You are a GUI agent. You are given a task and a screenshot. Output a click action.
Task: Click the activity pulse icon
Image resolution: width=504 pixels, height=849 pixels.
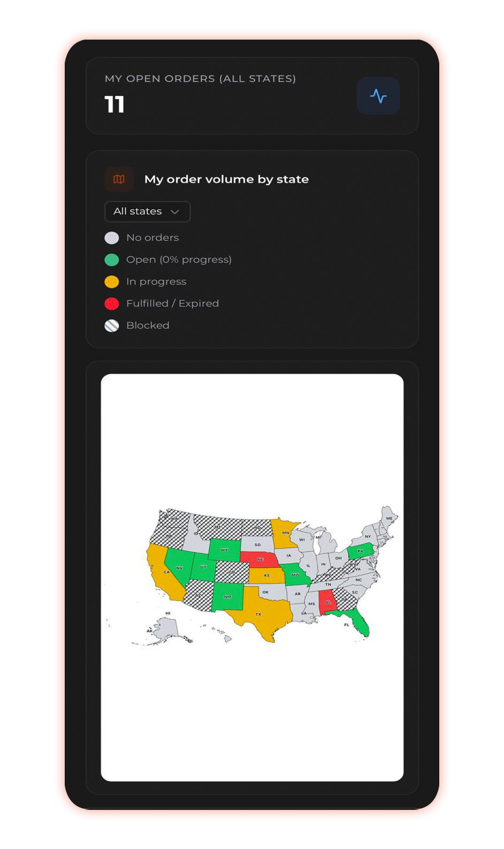point(378,96)
